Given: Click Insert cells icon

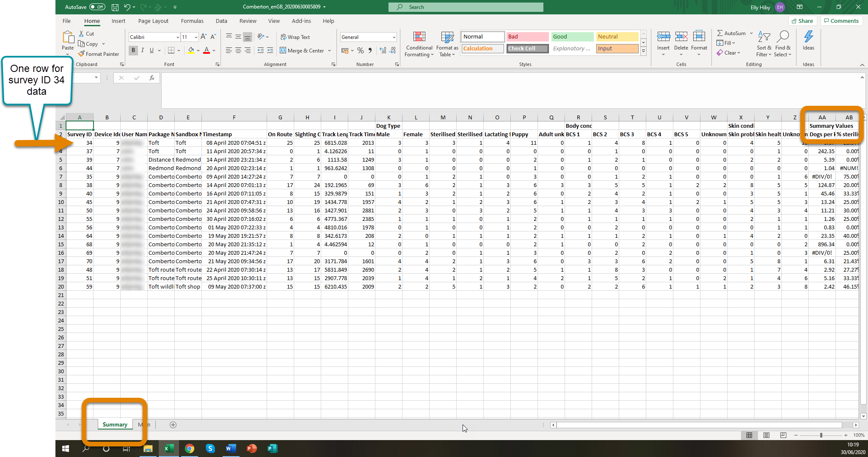Looking at the screenshot, I should (663, 37).
